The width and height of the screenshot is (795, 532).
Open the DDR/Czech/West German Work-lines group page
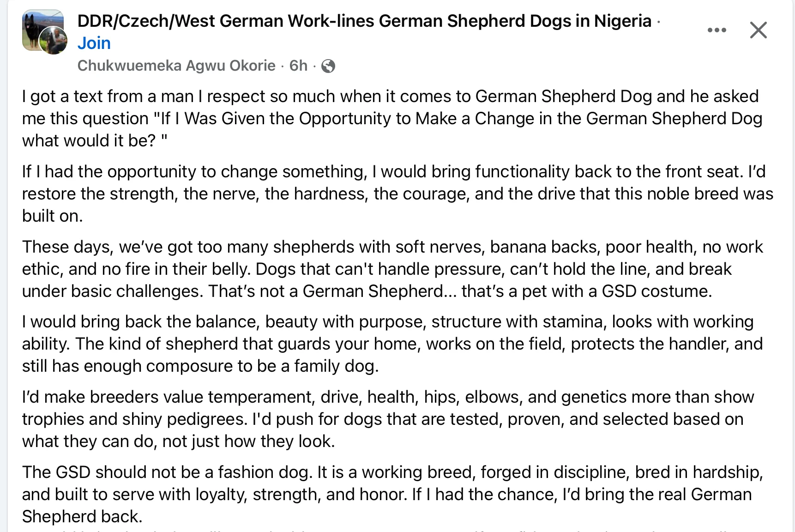click(364, 21)
